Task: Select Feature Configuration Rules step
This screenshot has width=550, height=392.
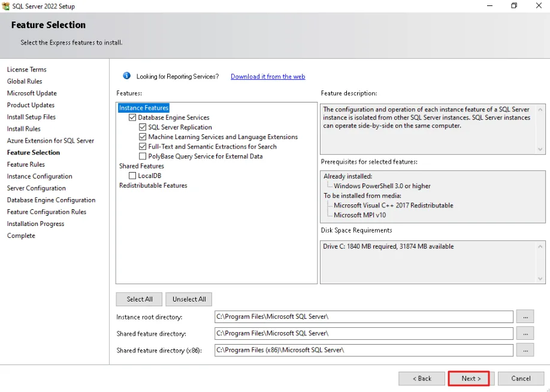Action: 47,212
